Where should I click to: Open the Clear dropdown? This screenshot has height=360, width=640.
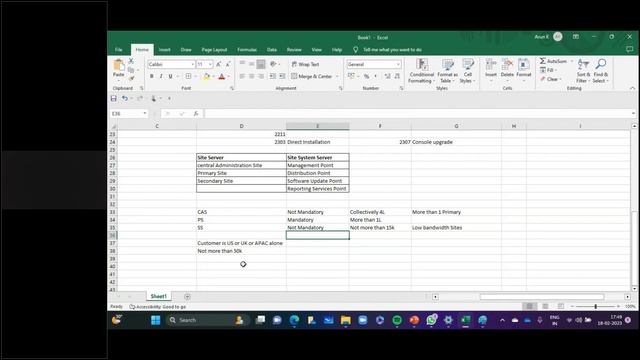tap(551, 79)
